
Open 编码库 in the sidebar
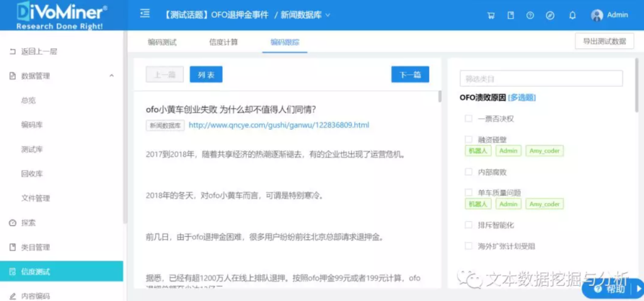[32, 125]
